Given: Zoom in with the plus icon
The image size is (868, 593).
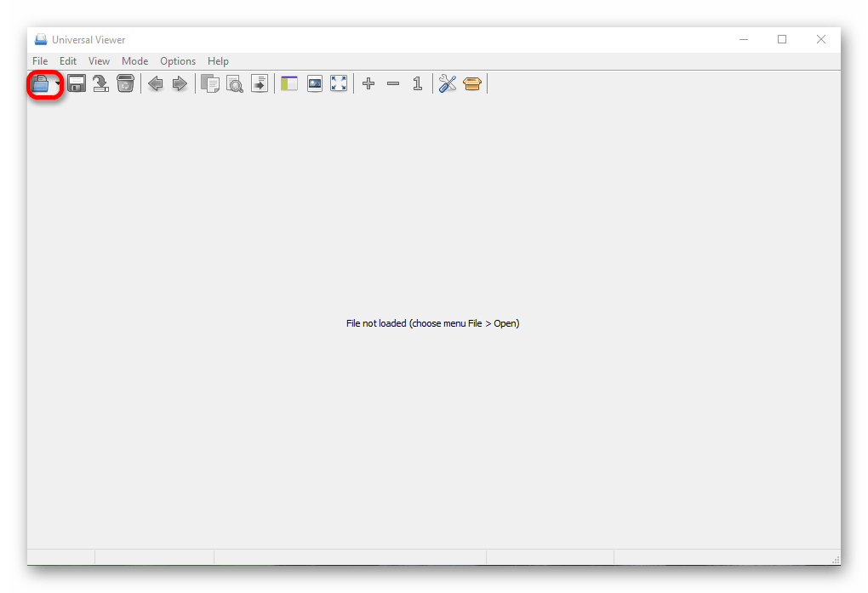Looking at the screenshot, I should [368, 83].
